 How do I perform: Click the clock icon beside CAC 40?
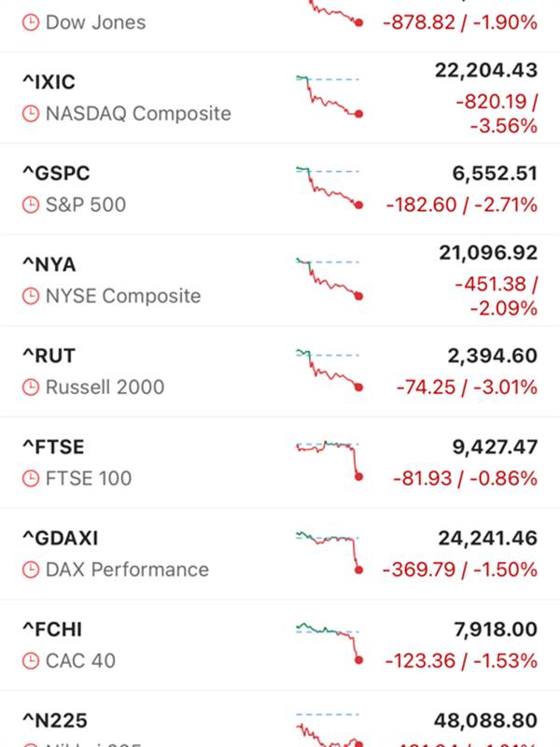click(32, 661)
